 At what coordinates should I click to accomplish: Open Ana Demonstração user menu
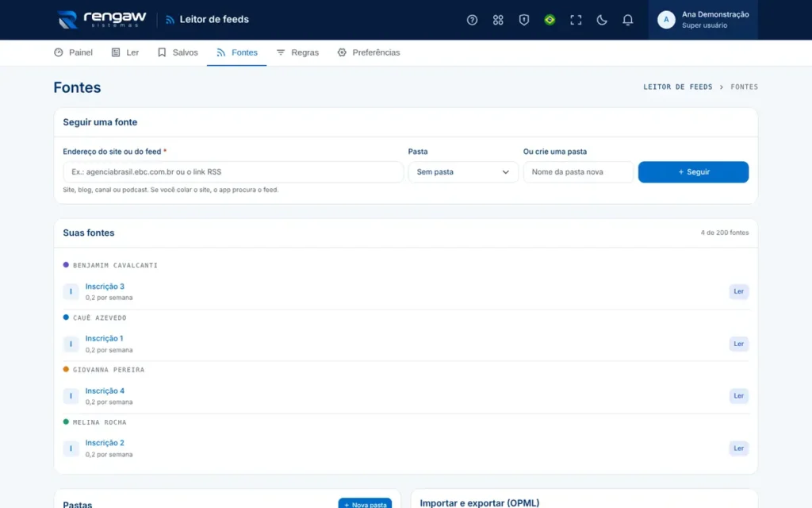tap(703, 20)
